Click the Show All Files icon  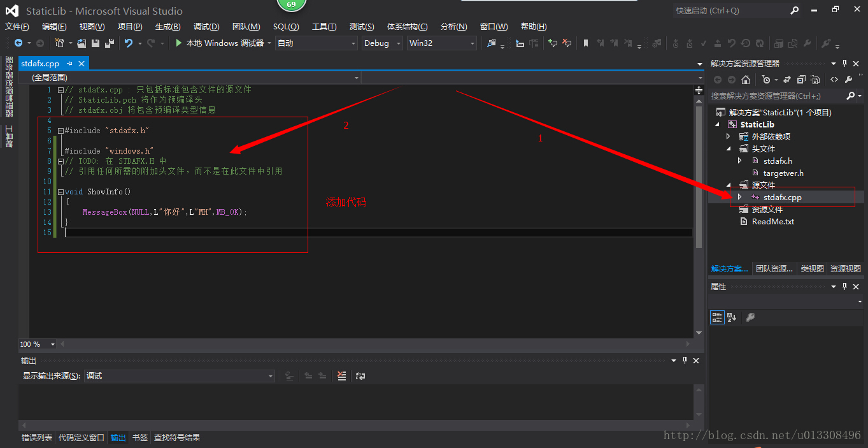815,80
